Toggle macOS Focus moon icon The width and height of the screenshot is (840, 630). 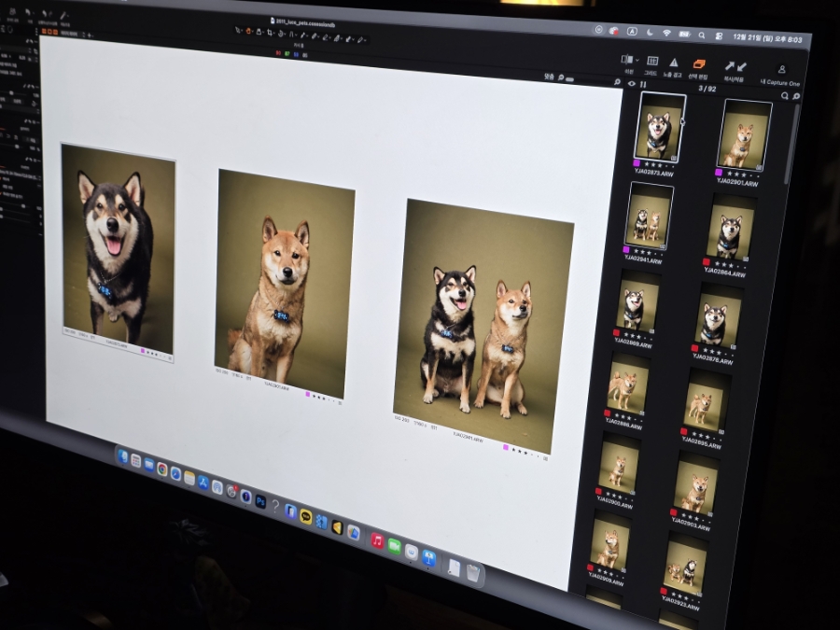650,32
